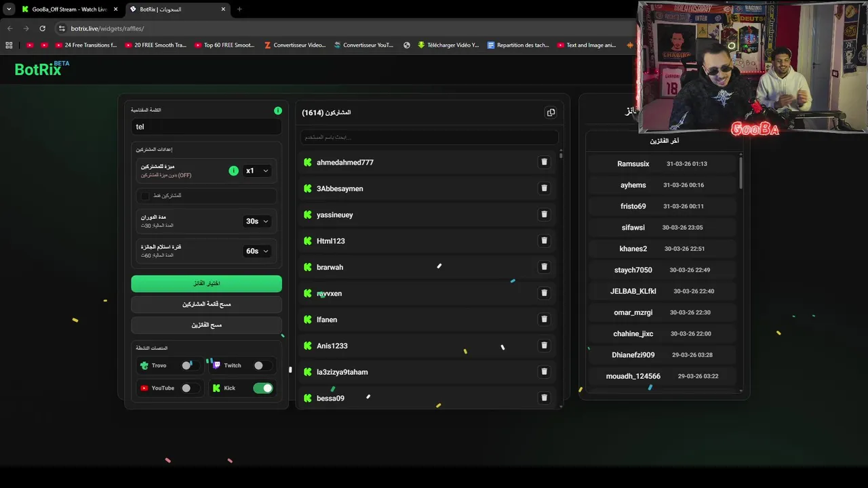The height and width of the screenshot is (488, 868).
Task: Open 24 Free Transitions bookmark
Action: (x=86, y=45)
